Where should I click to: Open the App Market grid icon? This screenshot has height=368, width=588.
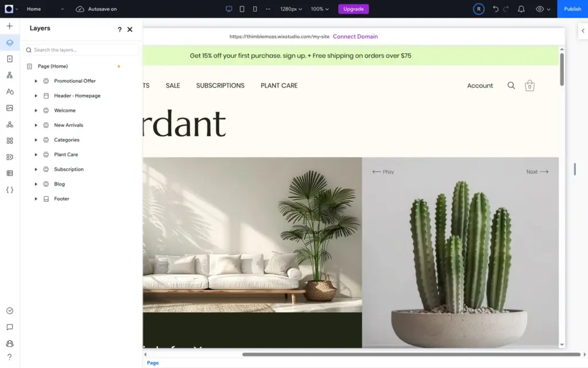[x=10, y=140]
